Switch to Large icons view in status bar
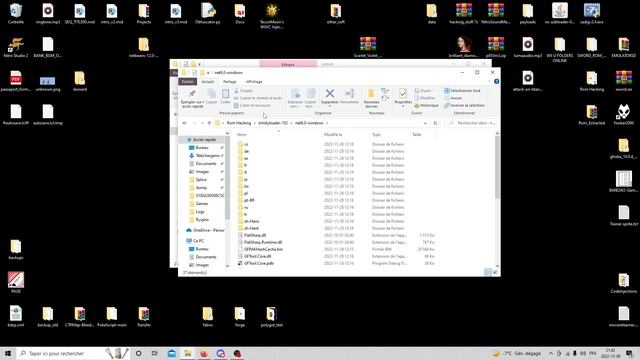Image resolution: width=640 pixels, height=360 pixels. pos(496,272)
